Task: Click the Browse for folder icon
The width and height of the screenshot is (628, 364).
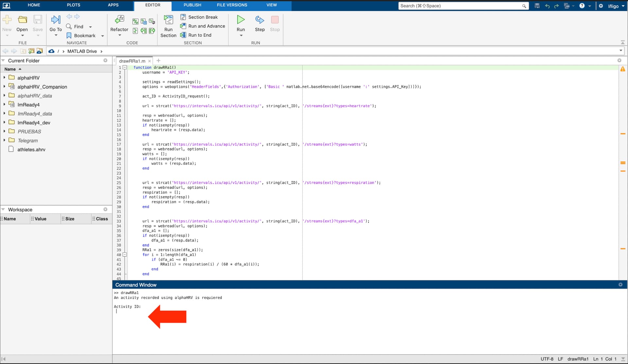Action: click(x=40, y=51)
